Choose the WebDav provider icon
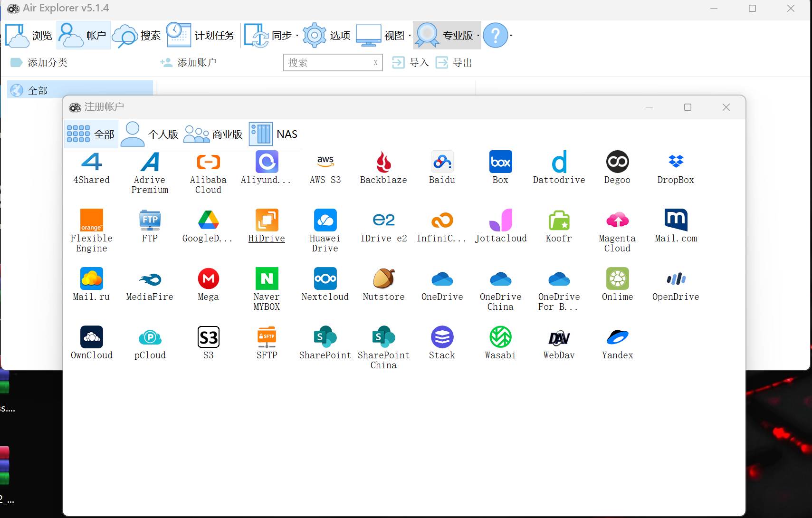This screenshot has width=812, height=518. tap(559, 337)
